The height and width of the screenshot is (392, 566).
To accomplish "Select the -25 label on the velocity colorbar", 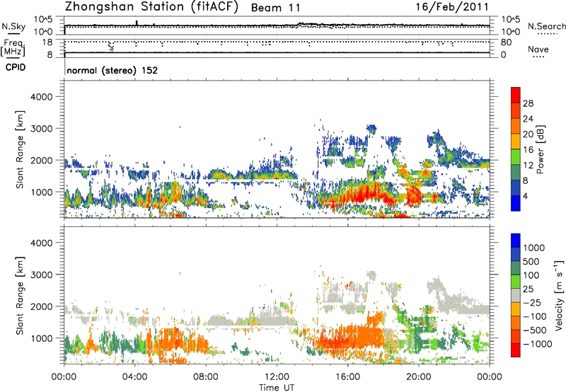I will pyautogui.click(x=532, y=303).
